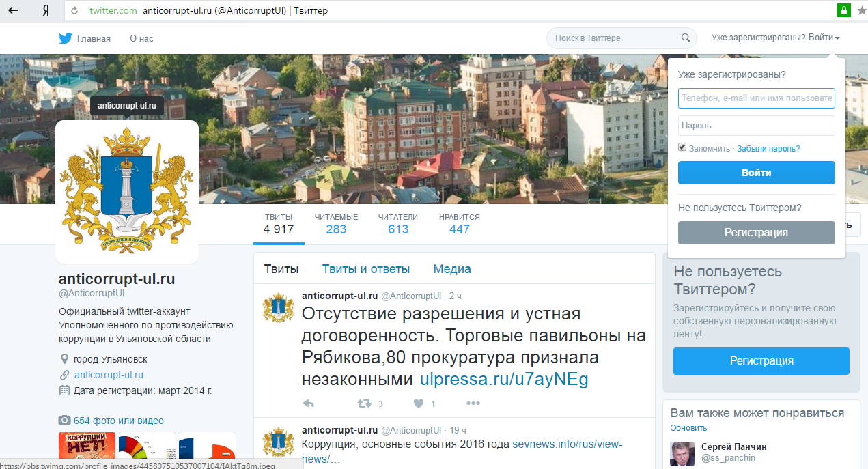Open the О нас page

point(141,38)
